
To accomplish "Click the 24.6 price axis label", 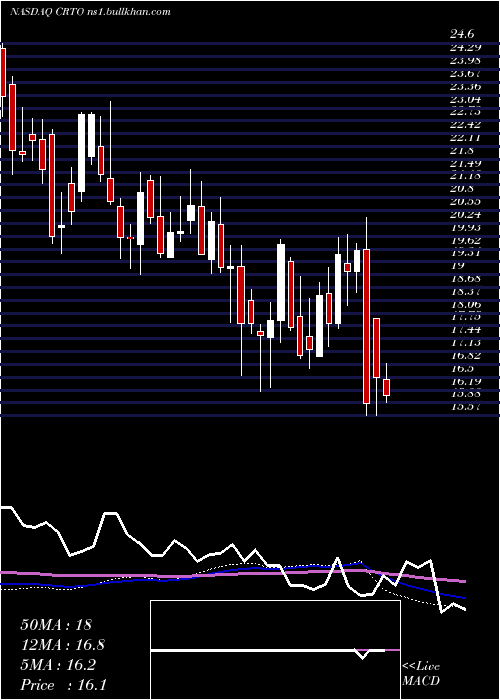I will pos(462,34).
